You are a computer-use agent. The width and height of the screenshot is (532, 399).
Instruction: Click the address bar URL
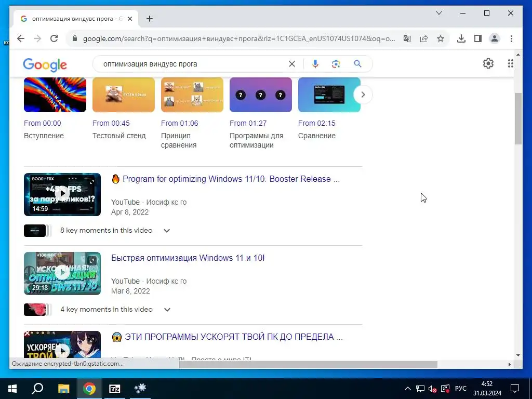tap(239, 38)
